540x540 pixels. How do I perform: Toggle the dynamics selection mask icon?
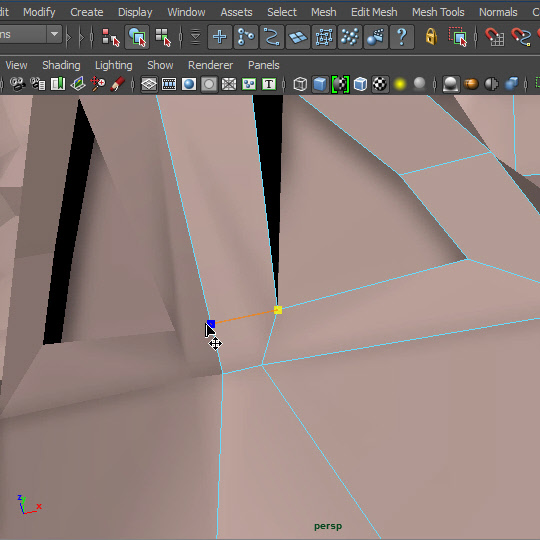coord(350,37)
